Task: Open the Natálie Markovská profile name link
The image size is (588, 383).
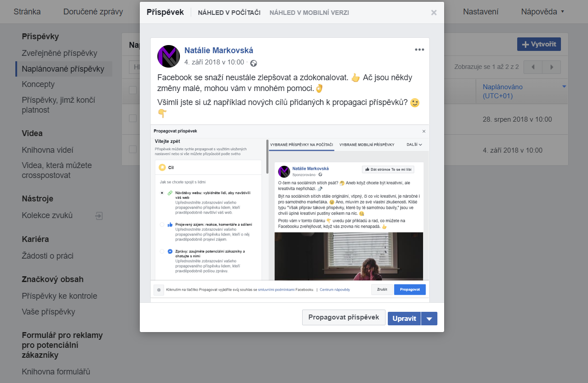Action: tap(219, 50)
